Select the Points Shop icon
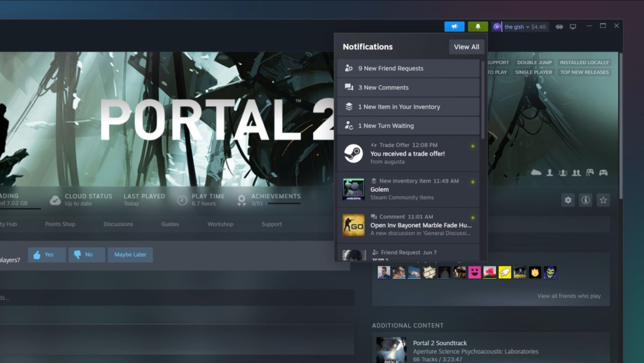The image size is (644, 363). (60, 224)
